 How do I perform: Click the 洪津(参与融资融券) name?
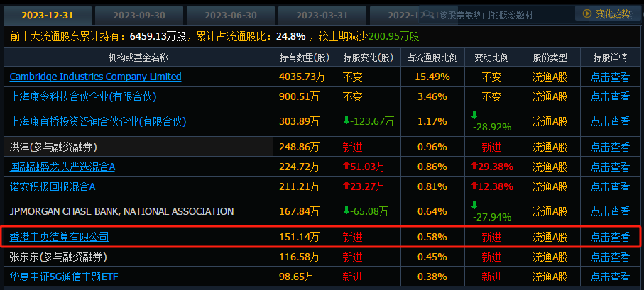tap(53, 147)
